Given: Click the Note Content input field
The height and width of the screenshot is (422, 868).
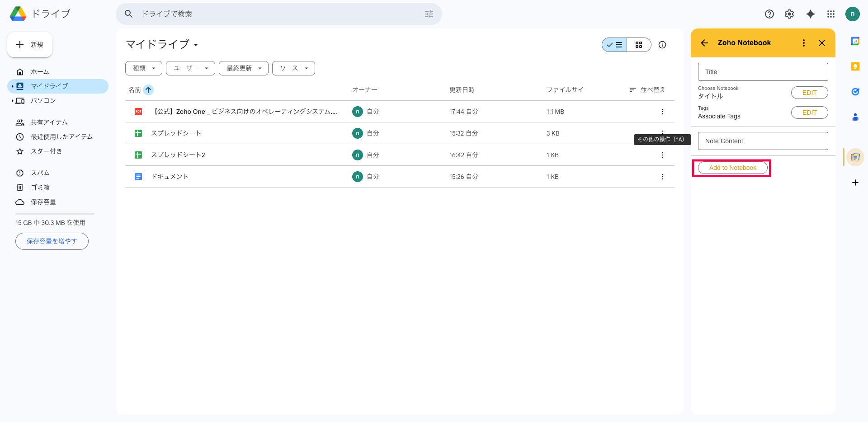Looking at the screenshot, I should tap(763, 141).
